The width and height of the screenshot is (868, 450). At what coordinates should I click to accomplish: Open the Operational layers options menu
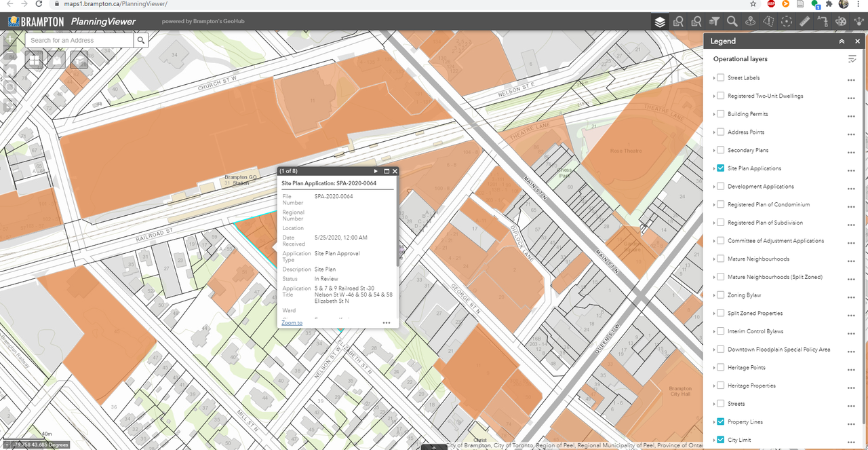click(x=852, y=60)
